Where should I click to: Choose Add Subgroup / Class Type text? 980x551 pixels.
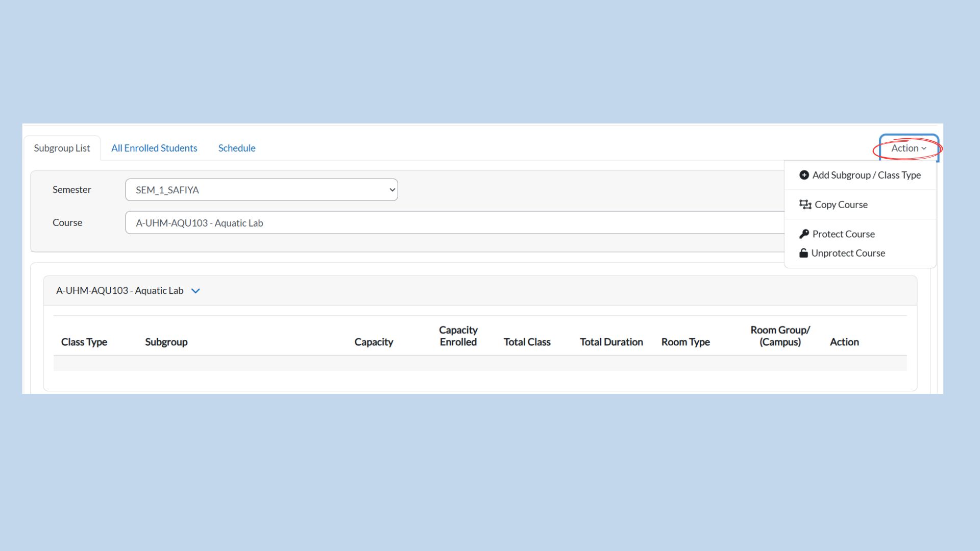866,175
